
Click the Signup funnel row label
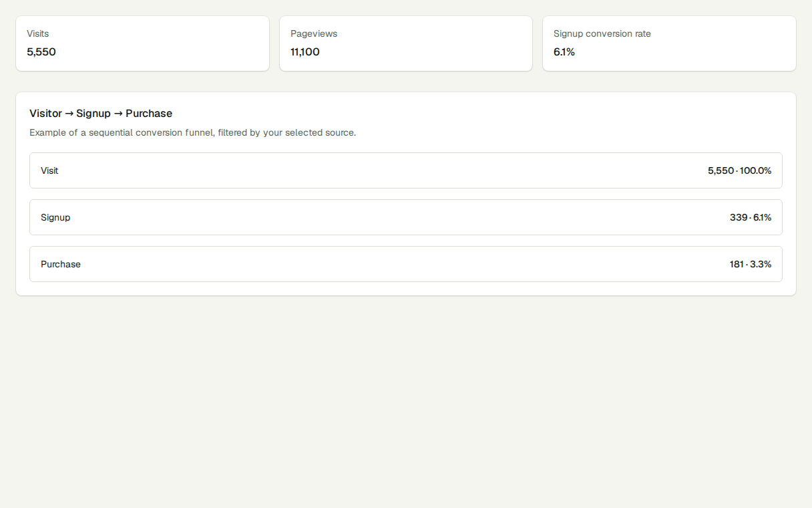click(55, 217)
